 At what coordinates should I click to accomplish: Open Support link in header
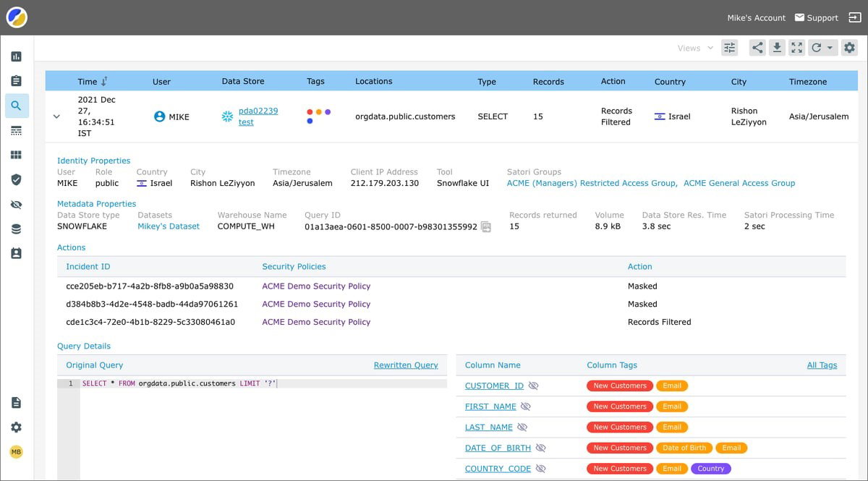816,17
